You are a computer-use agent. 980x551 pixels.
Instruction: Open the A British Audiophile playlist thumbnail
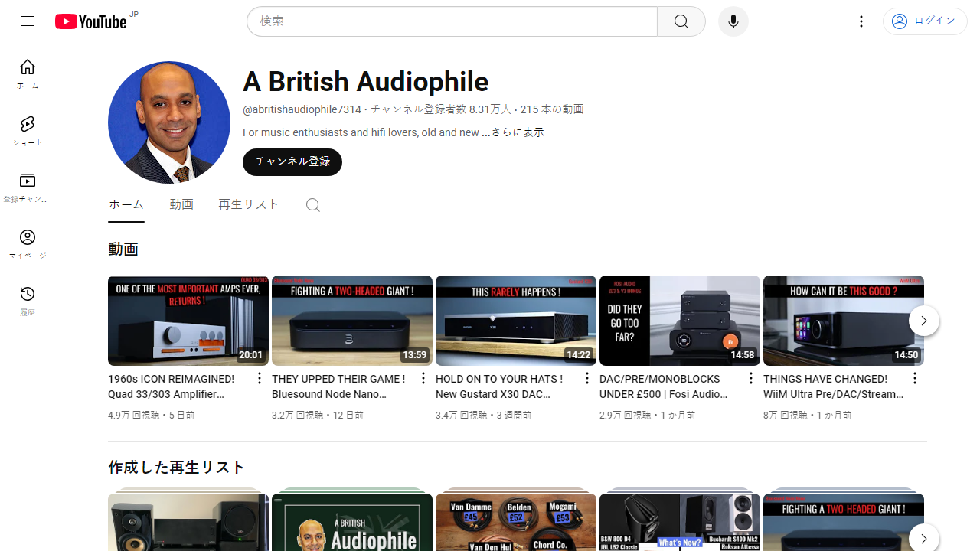click(x=352, y=522)
